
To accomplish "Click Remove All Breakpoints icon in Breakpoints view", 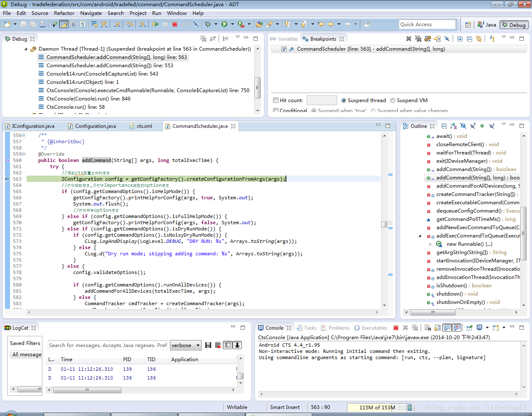I will pos(418,39).
